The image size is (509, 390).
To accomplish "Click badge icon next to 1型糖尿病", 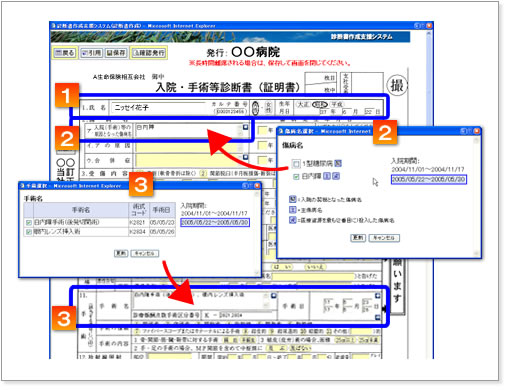I will click(338, 163).
